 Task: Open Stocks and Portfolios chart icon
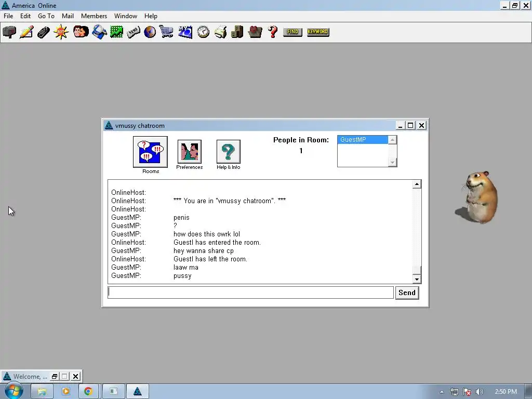pyautogui.click(x=116, y=32)
